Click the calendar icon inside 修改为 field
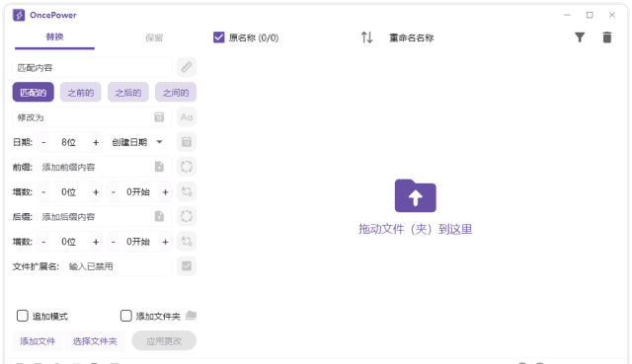Image resolution: width=632 pixels, height=364 pixels. (159, 117)
